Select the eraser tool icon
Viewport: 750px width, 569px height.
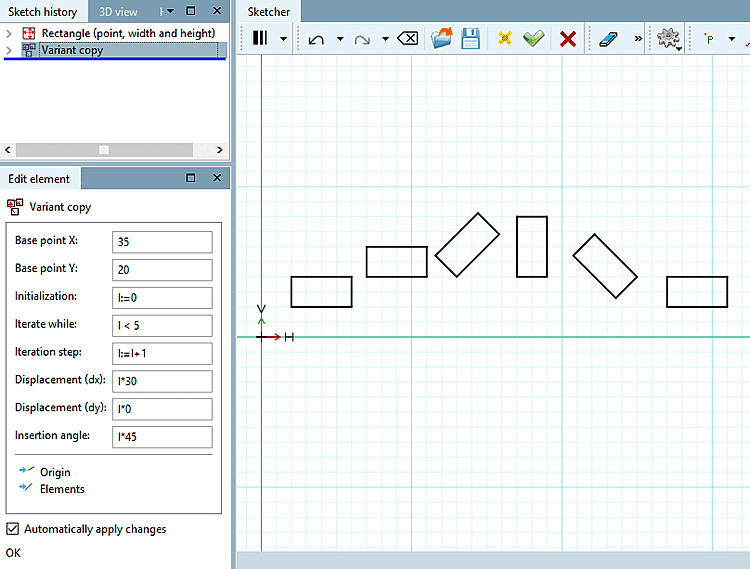(x=608, y=39)
